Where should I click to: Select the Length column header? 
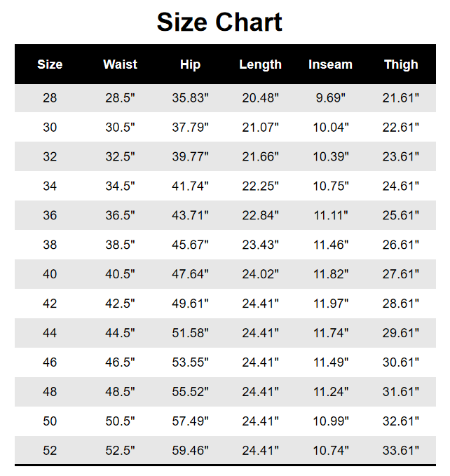point(260,64)
